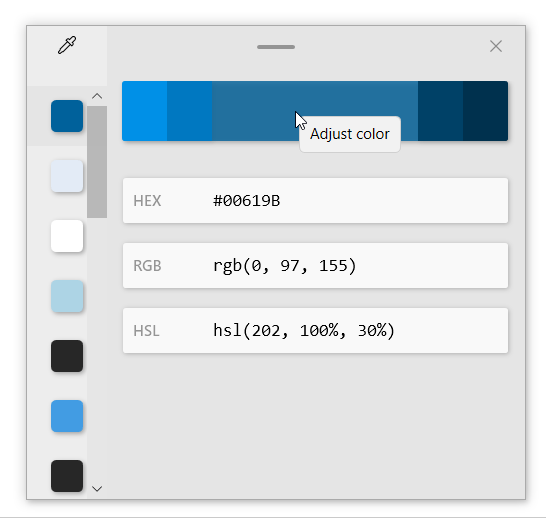Viewport: 546px width, 518px height.
Task: Click the scroll down arrow in color history
Action: pos(97,489)
